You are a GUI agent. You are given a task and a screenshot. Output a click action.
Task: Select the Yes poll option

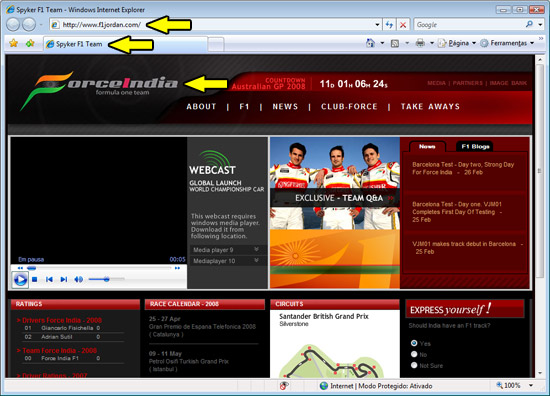pyautogui.click(x=414, y=343)
